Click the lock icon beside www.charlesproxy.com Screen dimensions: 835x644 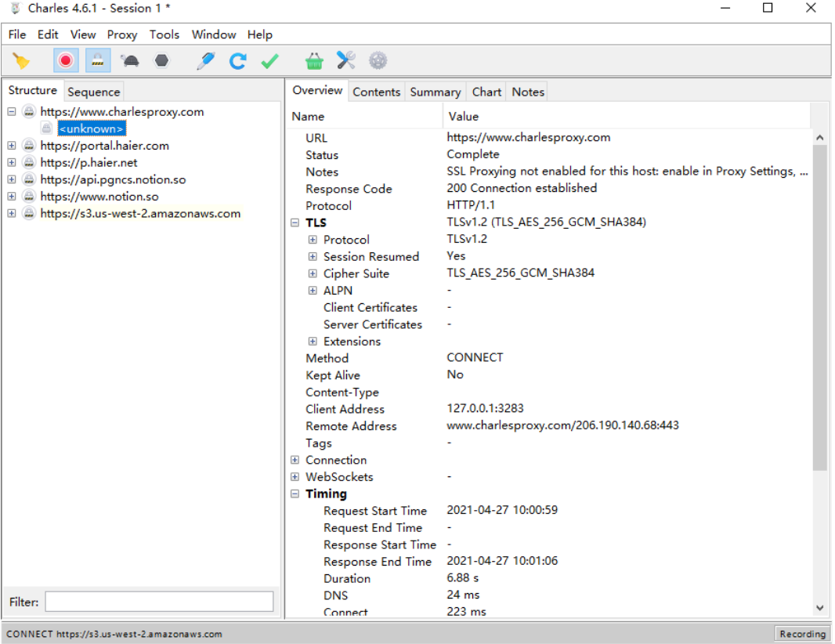point(29,112)
